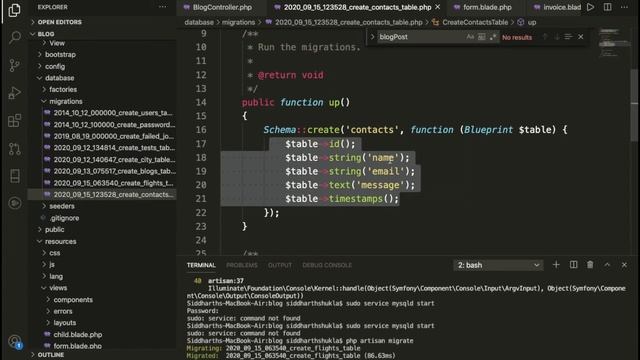This screenshot has width=640, height=360.
Task: Create a new terminal with plus icon
Action: pos(556,265)
